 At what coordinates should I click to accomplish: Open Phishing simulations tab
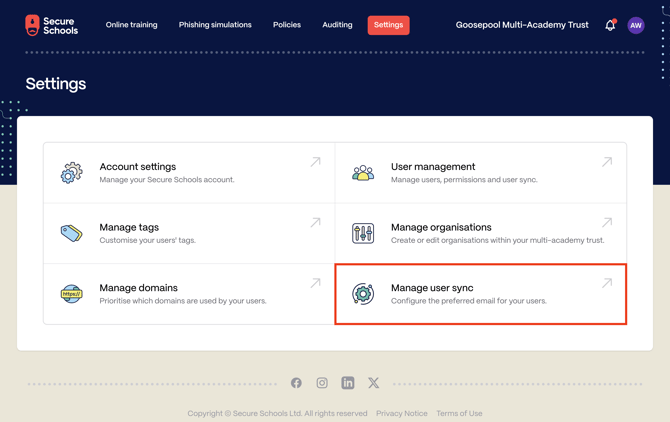pyautogui.click(x=215, y=25)
